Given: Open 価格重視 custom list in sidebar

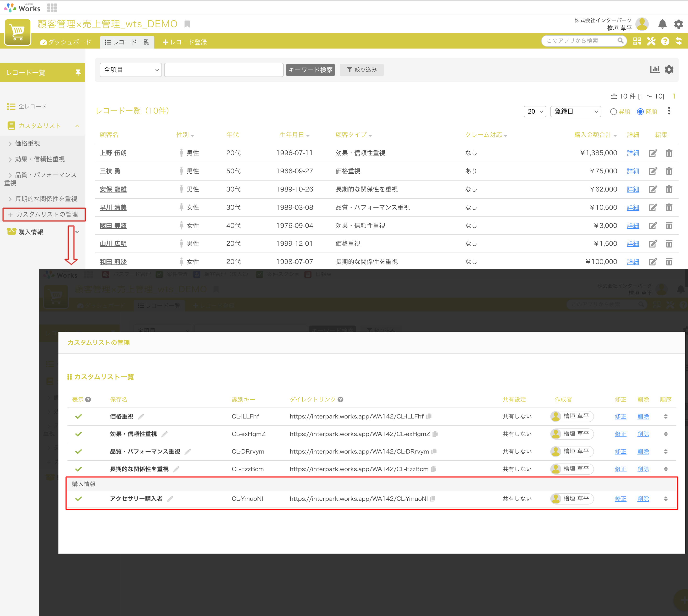Looking at the screenshot, I should tap(28, 143).
